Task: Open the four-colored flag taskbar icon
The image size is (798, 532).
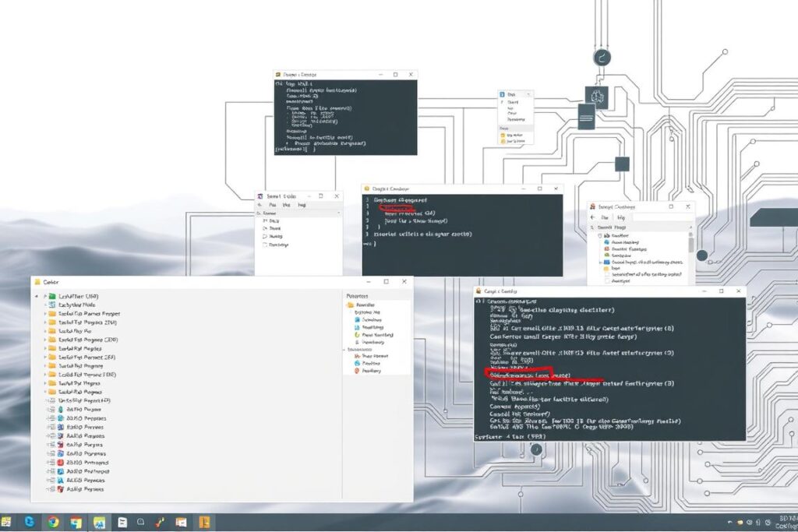Action: (76, 522)
